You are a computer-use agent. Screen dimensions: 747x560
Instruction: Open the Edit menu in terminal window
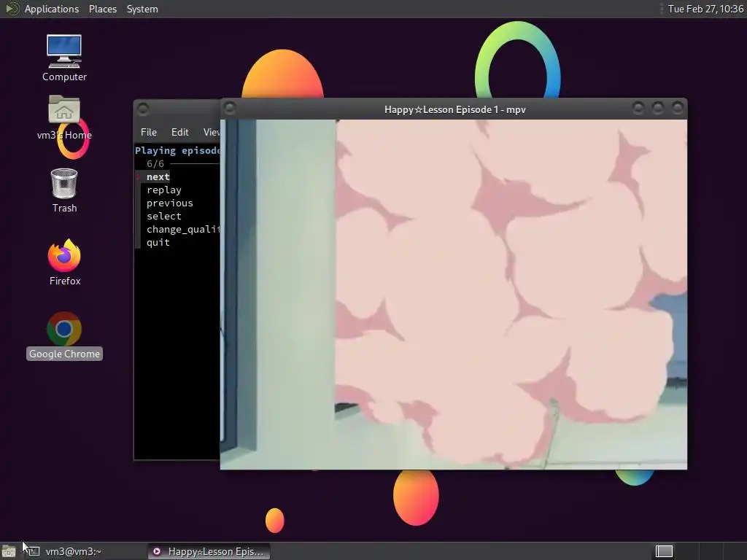[x=179, y=132]
